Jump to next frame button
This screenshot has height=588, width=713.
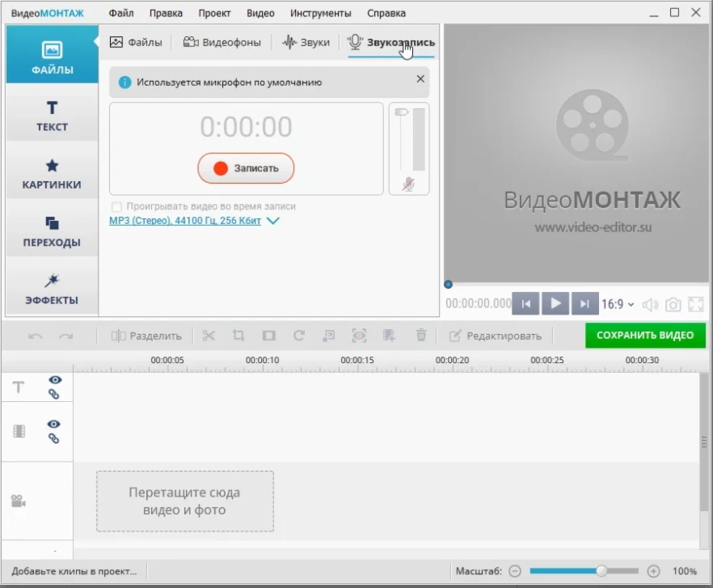[584, 303]
